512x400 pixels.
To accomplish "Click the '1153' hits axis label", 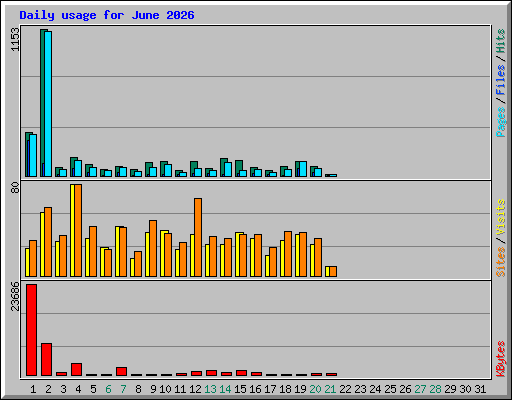I will tap(15, 39).
